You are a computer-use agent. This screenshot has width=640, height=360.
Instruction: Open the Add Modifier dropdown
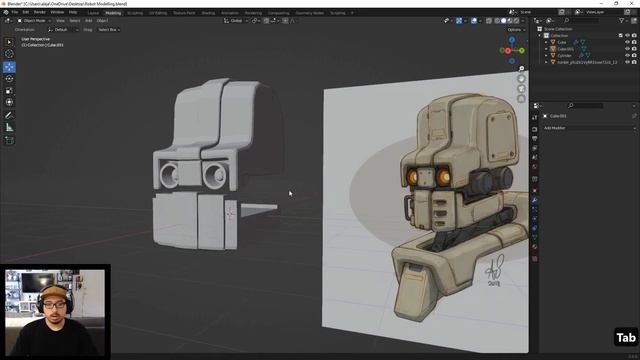click(x=589, y=128)
